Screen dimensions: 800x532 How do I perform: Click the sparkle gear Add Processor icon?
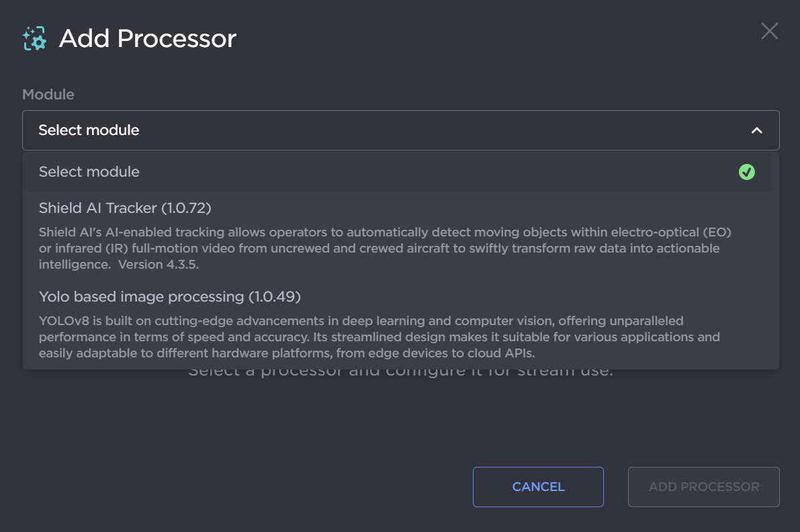[x=34, y=39]
